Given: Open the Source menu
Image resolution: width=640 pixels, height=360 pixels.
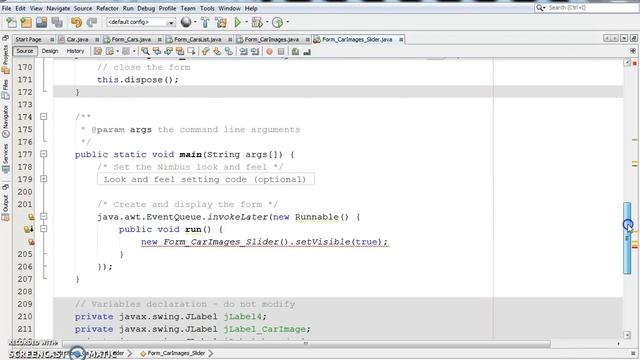Looking at the screenshot, I should 83,8.
